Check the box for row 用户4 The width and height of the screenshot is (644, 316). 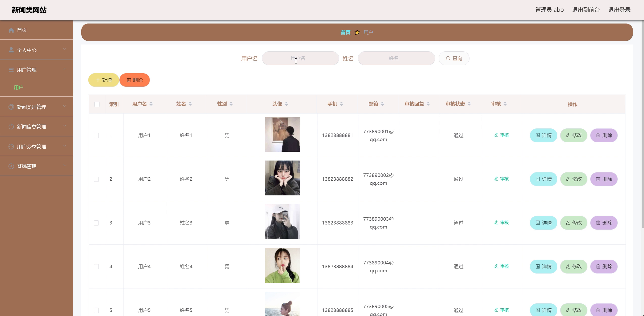point(96,267)
